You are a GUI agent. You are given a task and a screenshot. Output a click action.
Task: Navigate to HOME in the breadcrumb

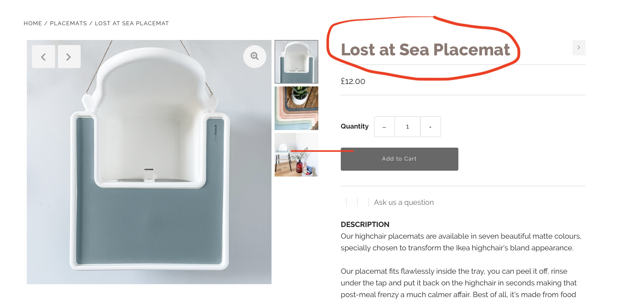point(33,23)
